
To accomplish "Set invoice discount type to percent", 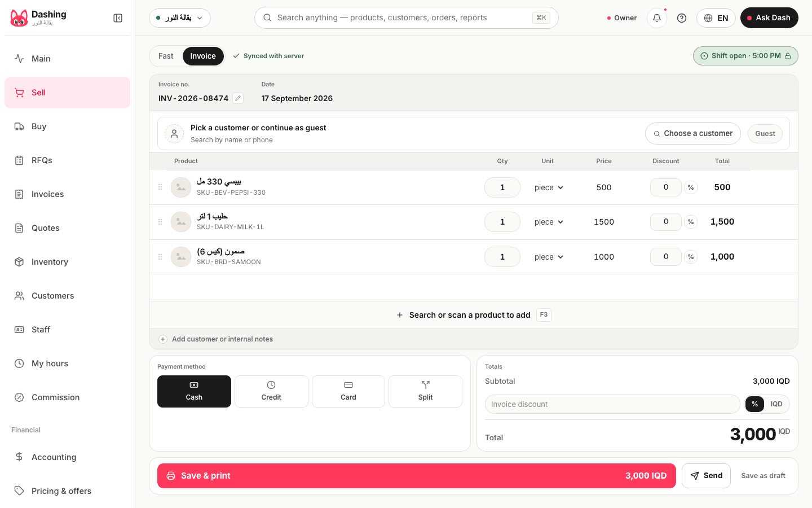I will tap(754, 404).
